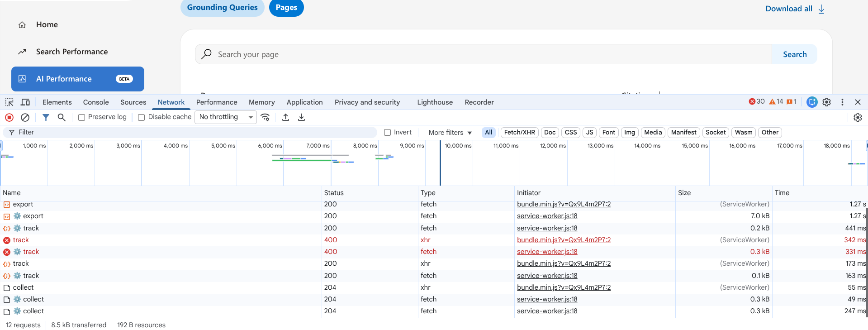The height and width of the screenshot is (330, 868).
Task: Click the Search your page field
Action: click(x=483, y=54)
